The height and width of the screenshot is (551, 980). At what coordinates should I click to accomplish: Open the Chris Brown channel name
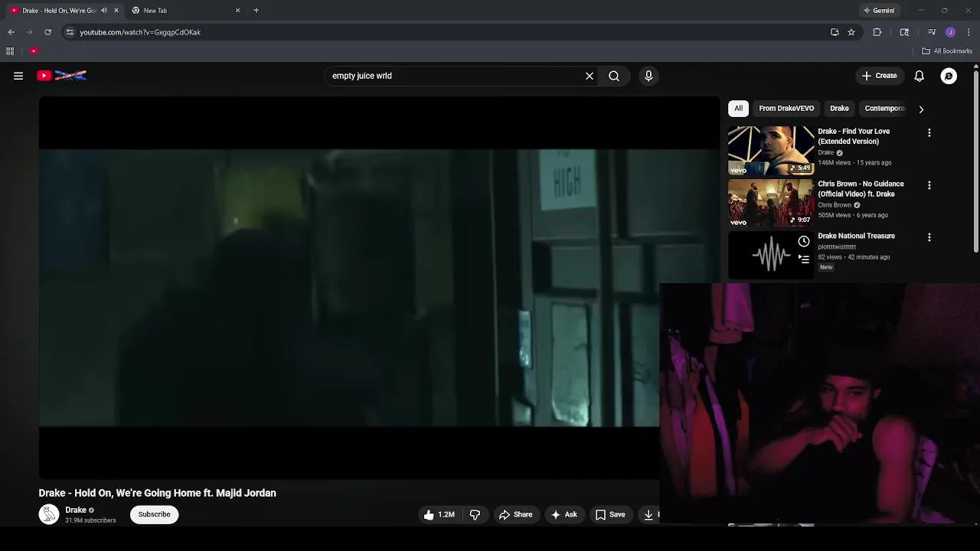835,205
